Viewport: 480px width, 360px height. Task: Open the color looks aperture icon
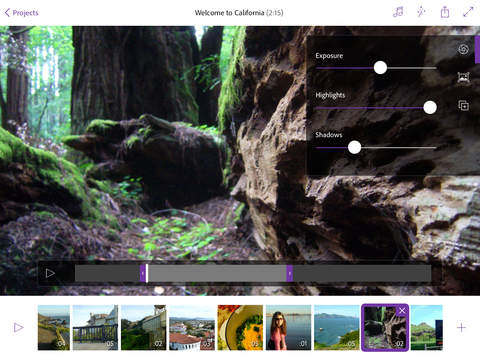pos(463,50)
